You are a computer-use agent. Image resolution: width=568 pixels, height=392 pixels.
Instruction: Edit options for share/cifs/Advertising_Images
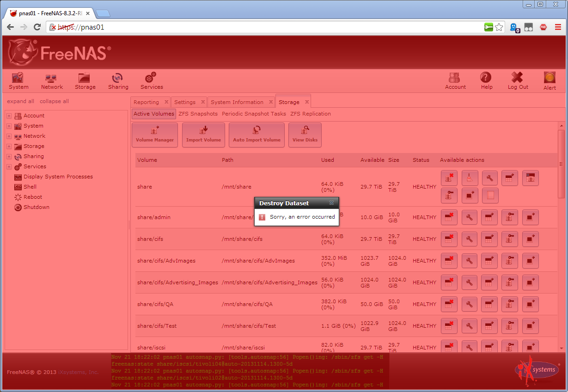[x=470, y=282]
